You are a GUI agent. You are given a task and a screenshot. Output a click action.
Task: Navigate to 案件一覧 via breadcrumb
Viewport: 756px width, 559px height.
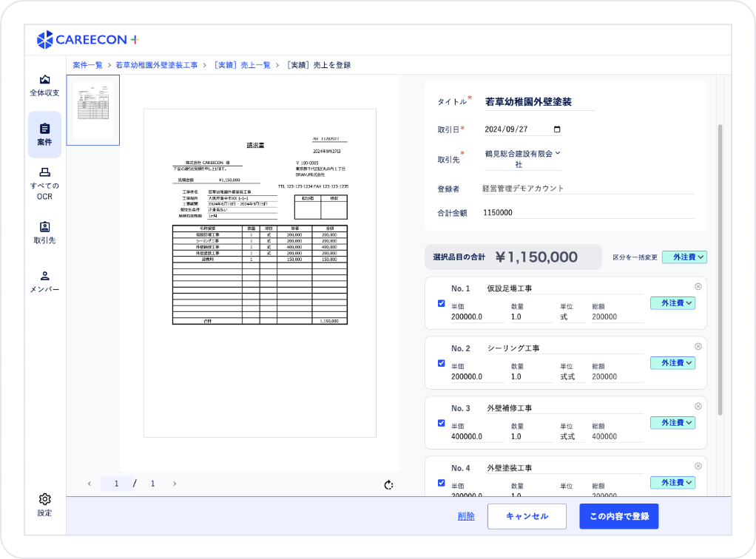(x=87, y=65)
